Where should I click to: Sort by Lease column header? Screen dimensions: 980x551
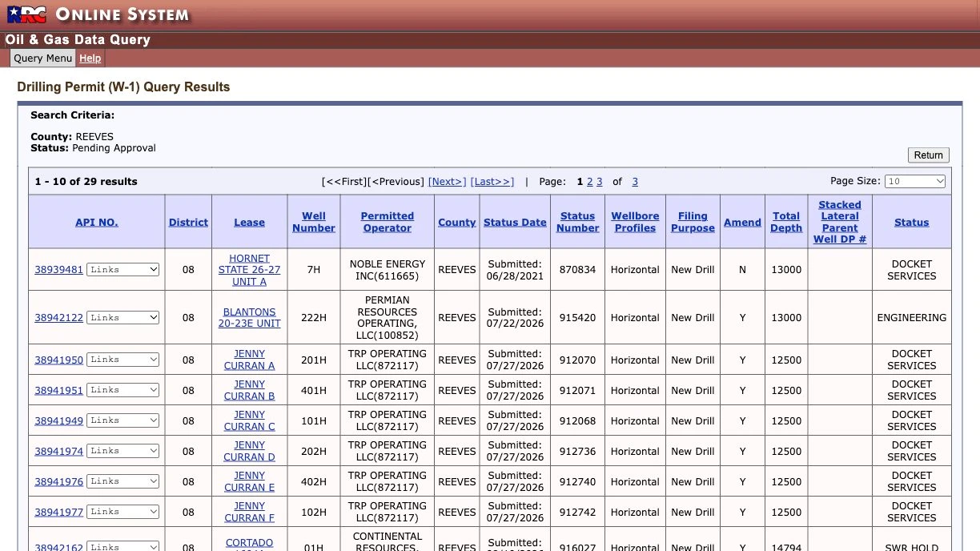(249, 222)
